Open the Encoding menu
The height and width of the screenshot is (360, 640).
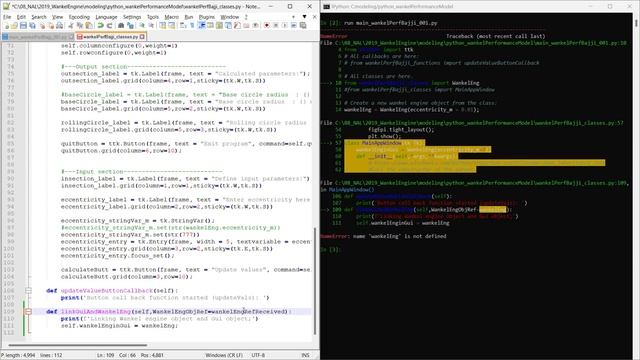pyautogui.click(x=79, y=17)
